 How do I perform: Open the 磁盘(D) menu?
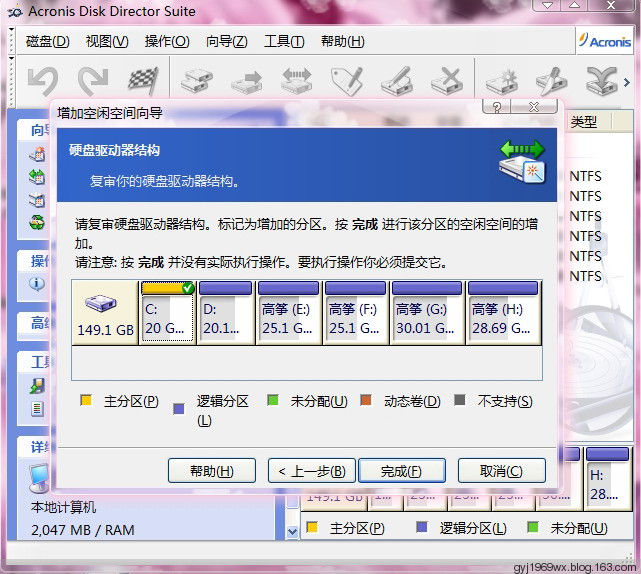(47, 41)
